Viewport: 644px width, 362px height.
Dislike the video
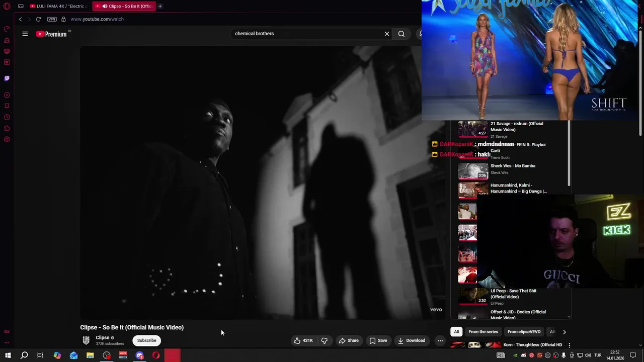(x=325, y=340)
